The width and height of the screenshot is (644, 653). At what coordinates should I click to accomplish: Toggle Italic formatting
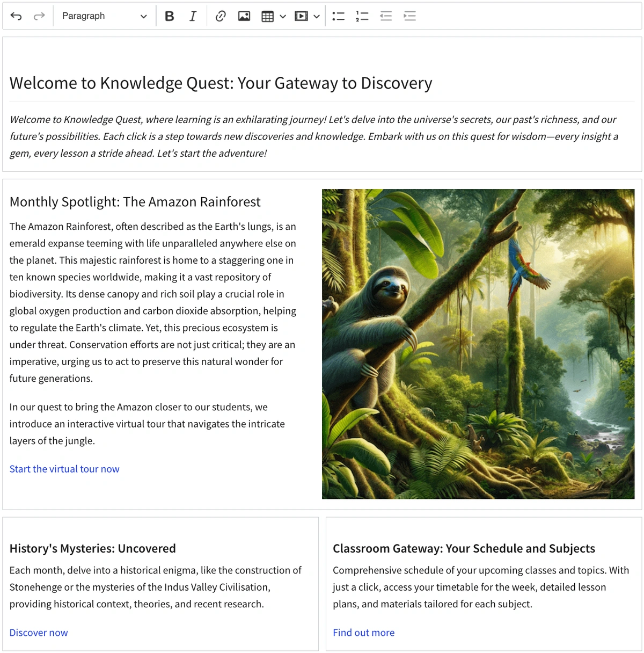(193, 16)
